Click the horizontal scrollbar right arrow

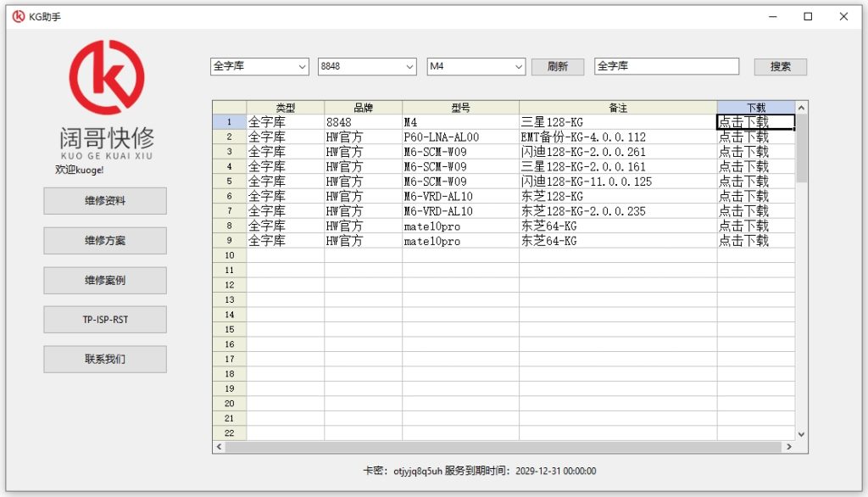point(789,447)
